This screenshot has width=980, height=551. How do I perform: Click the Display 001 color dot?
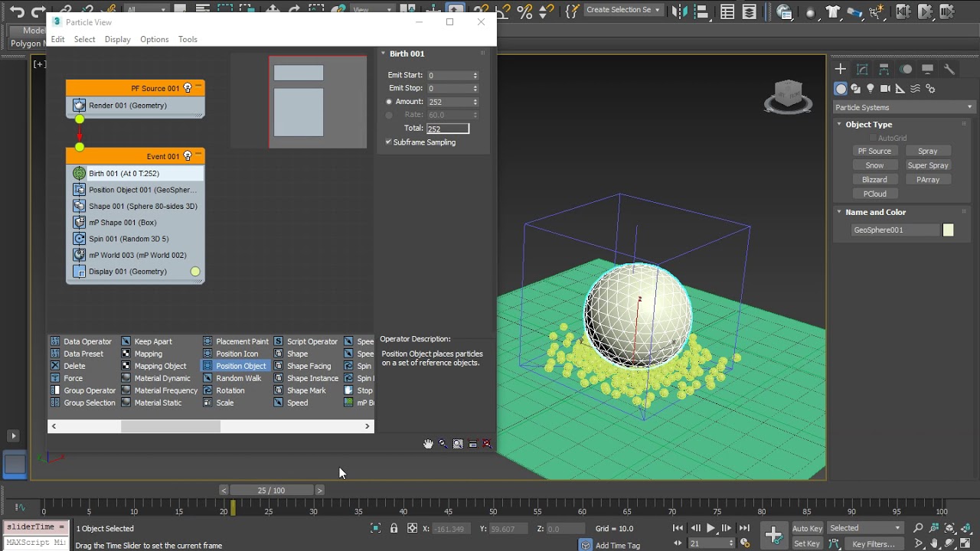coord(195,272)
